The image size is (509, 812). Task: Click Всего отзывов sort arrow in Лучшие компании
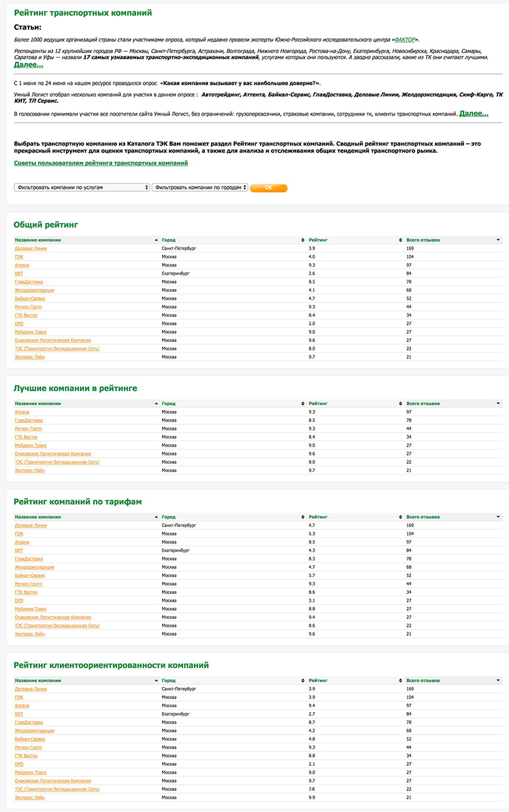click(498, 403)
